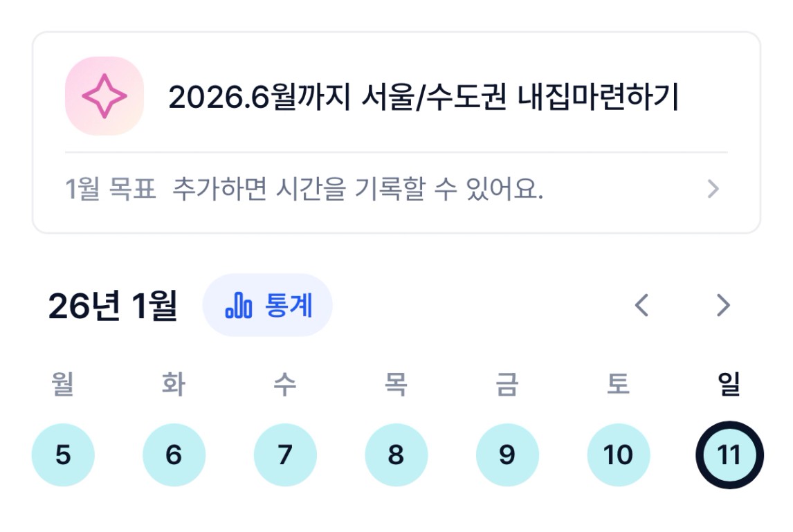Viewport: 793px width, 532px height.
Task: Tap the 토 Saturday weekday label
Action: coord(618,385)
